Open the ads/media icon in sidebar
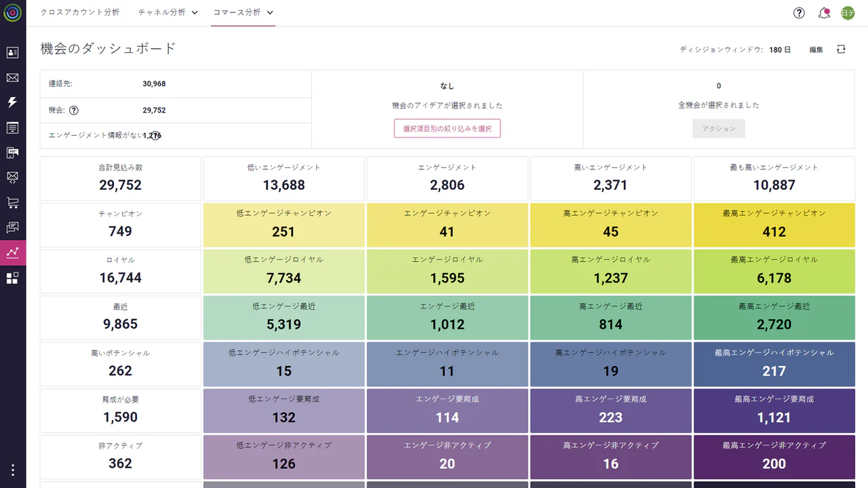Viewport: 868px width, 488px height. click(x=12, y=152)
